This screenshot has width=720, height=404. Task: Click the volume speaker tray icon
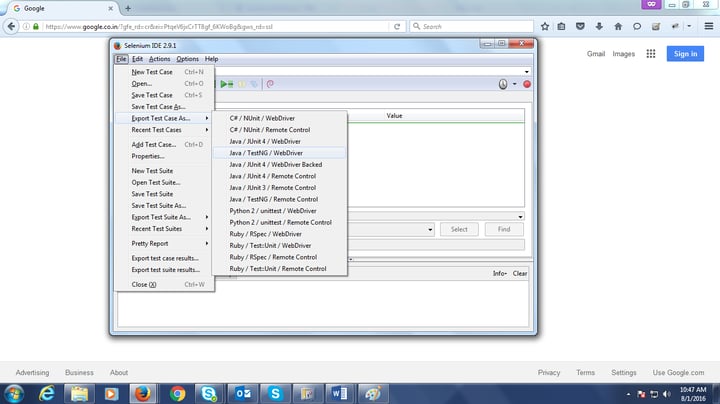pyautogui.click(x=667, y=394)
